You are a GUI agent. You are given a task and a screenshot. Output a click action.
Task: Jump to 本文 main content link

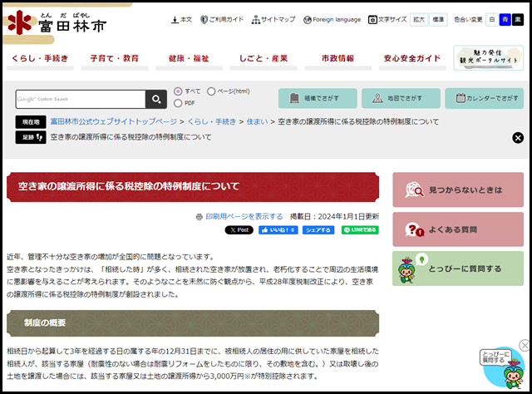[181, 20]
